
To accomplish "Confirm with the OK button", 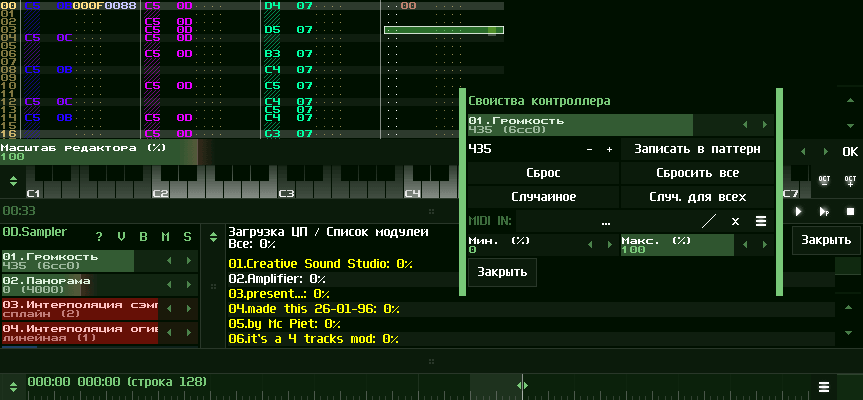I will tap(850, 152).
